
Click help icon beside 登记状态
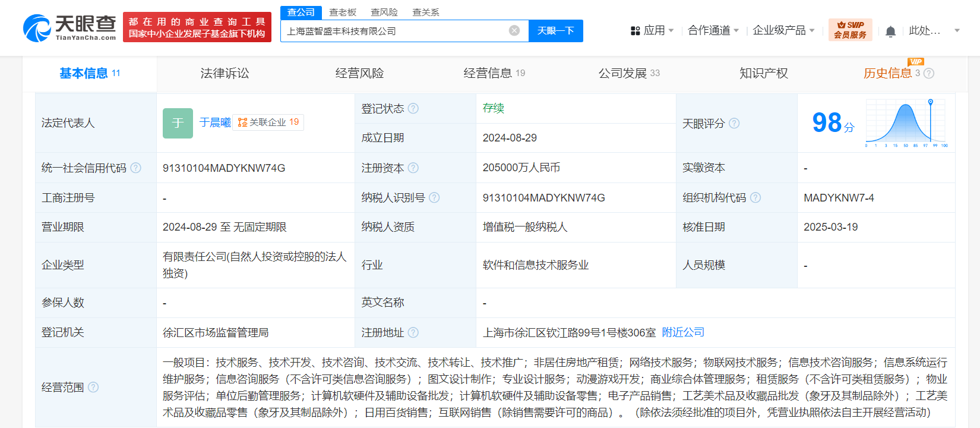pyautogui.click(x=413, y=108)
